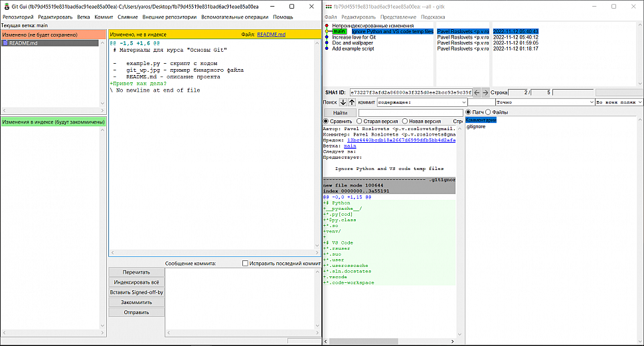Click the SHA1 ID input field
This screenshot has width=644, height=346.
pos(410,92)
